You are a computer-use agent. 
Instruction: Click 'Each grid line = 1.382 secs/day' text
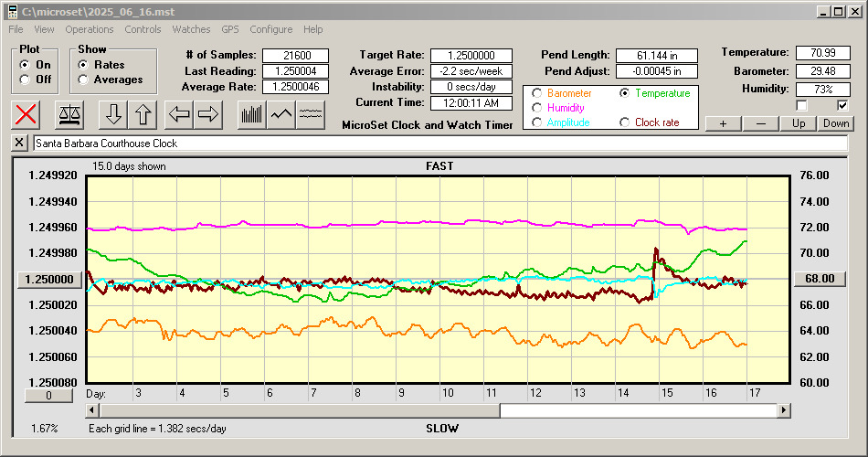click(157, 428)
